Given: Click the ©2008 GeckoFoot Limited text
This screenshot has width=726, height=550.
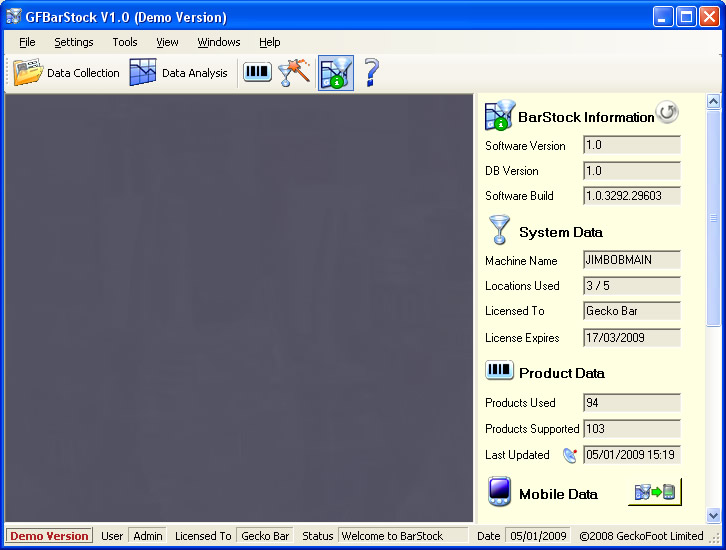Looking at the screenshot, I should [641, 536].
